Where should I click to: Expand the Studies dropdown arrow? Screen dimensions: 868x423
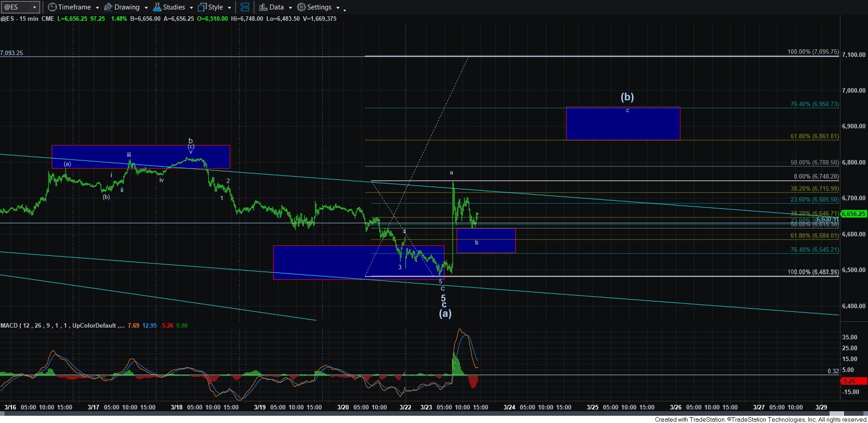[191, 8]
